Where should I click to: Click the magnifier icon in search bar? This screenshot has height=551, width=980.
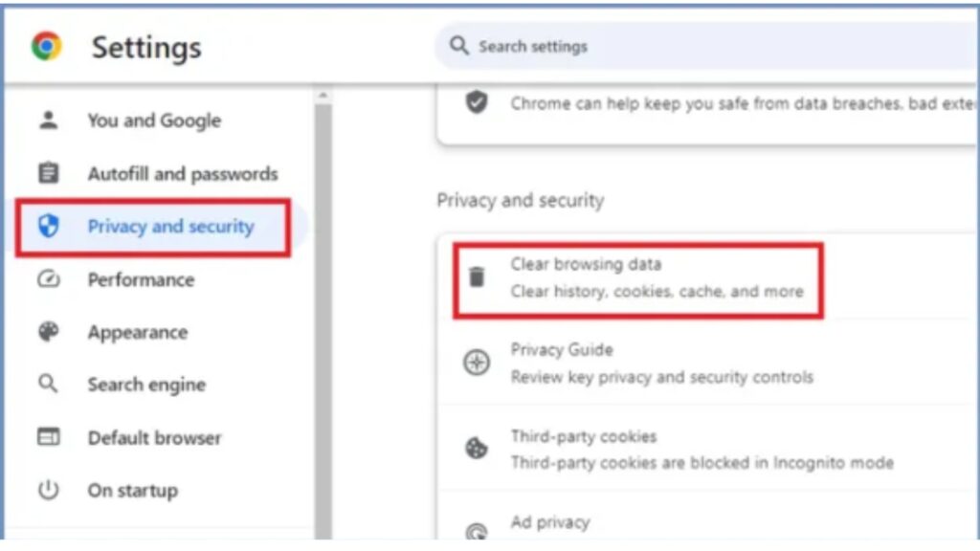click(459, 46)
